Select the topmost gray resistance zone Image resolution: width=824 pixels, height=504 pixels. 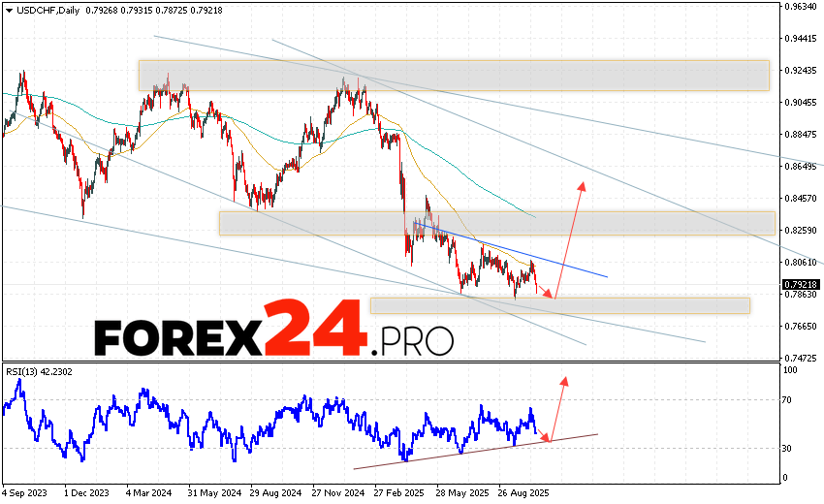pyautogui.click(x=453, y=76)
